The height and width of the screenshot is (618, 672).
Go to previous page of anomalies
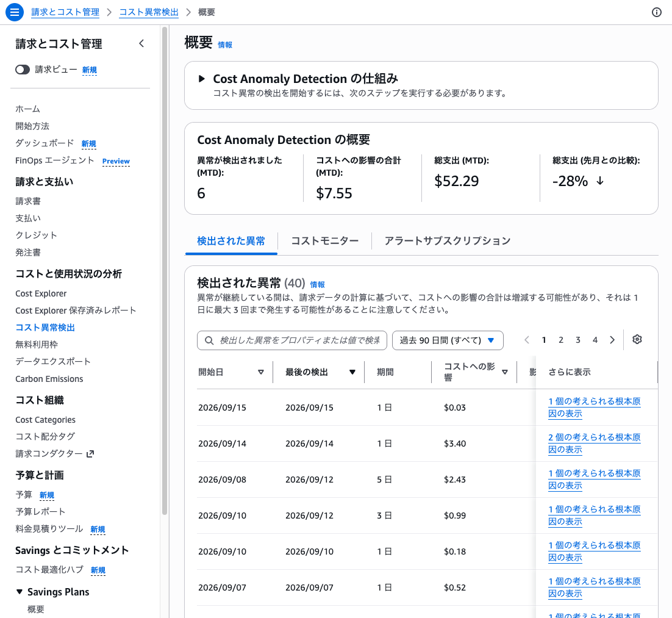click(527, 340)
